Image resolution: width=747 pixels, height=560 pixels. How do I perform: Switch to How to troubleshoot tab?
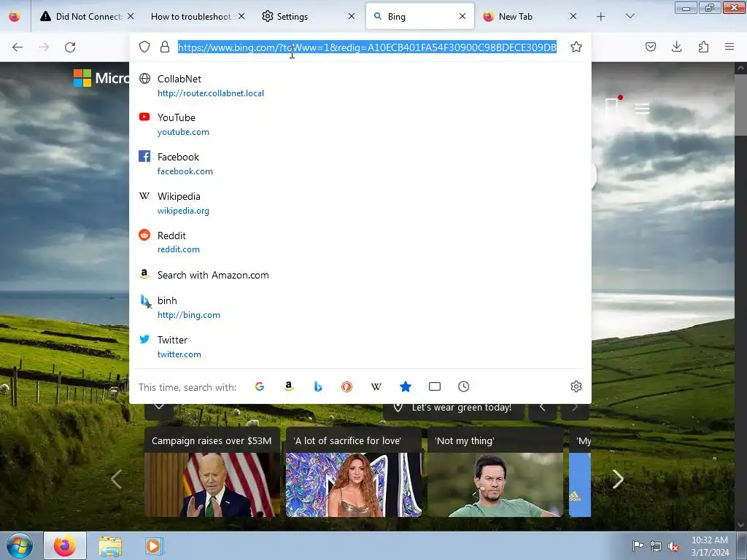pos(190,17)
